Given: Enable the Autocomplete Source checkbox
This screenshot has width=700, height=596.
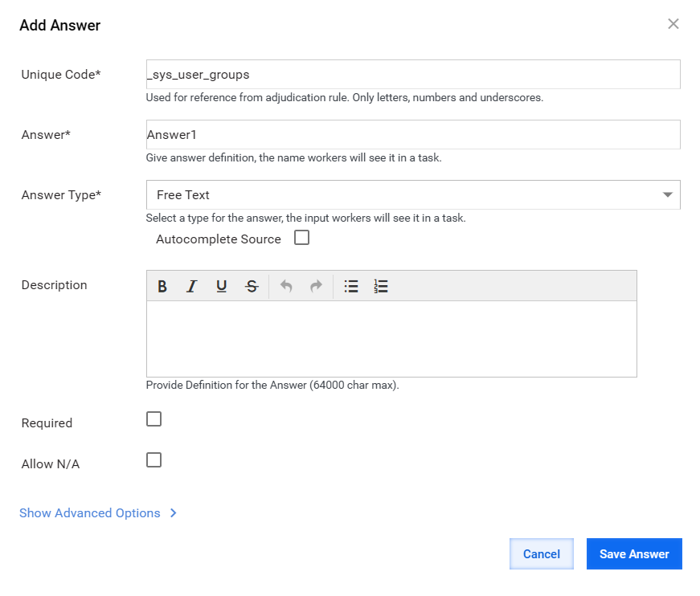Looking at the screenshot, I should pyautogui.click(x=302, y=238).
